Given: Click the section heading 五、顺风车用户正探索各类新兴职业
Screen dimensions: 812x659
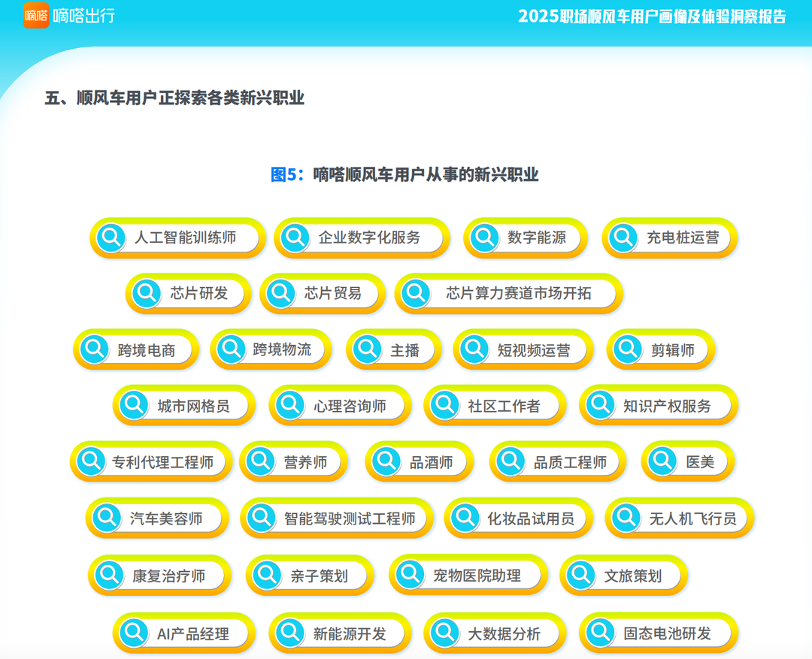Looking at the screenshot, I should point(174,98).
